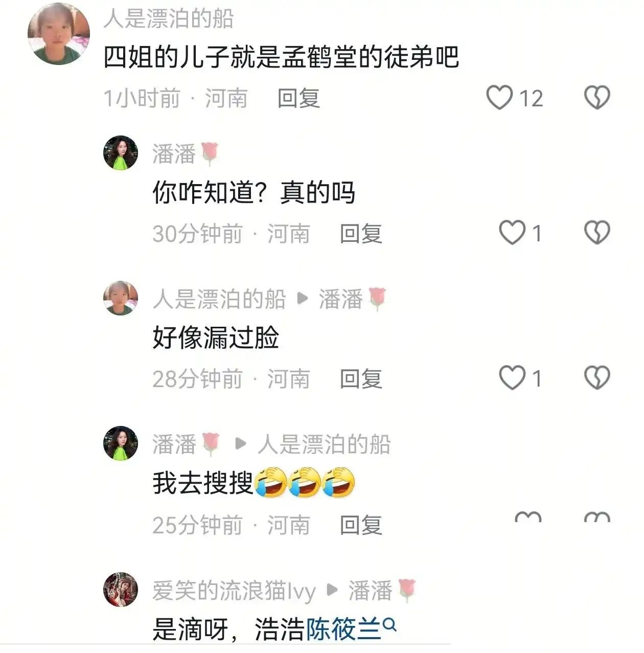Viewport: 644px width, 653px height.
Task: Dislike the reply 好像漏过脸
Action: pos(597,378)
